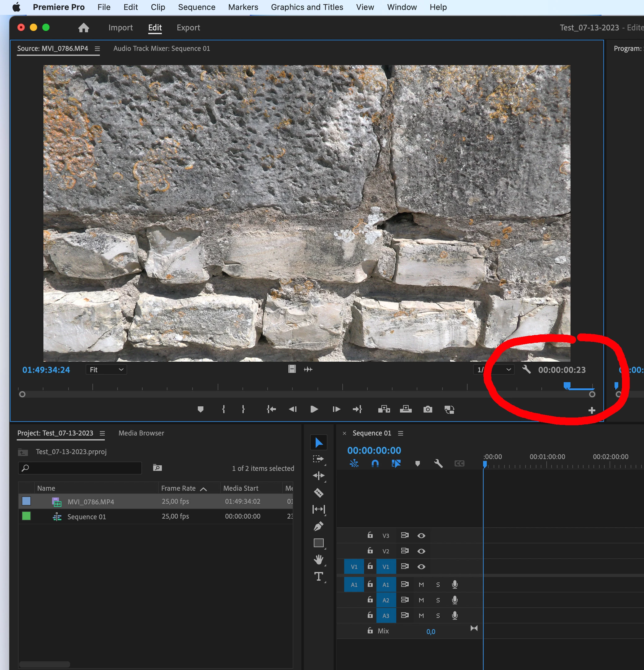Open the Sequence menu in menu bar
Screen dimensions: 644x670
point(197,7)
